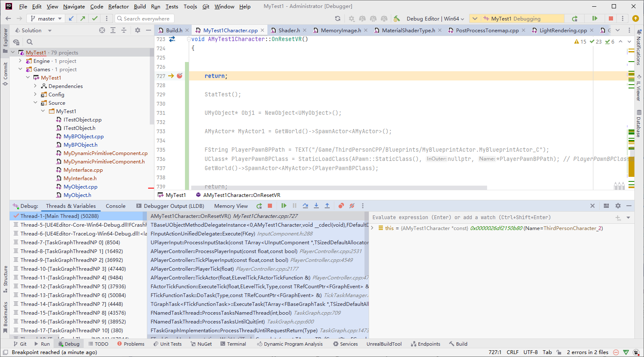Image resolution: width=644 pixels, height=357 pixels.
Task: Click the Locate in Solution crosshair icon
Action: click(102, 30)
